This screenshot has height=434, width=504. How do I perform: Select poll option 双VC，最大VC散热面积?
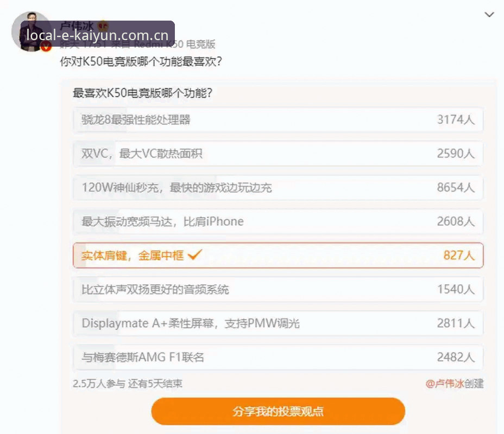coord(278,154)
